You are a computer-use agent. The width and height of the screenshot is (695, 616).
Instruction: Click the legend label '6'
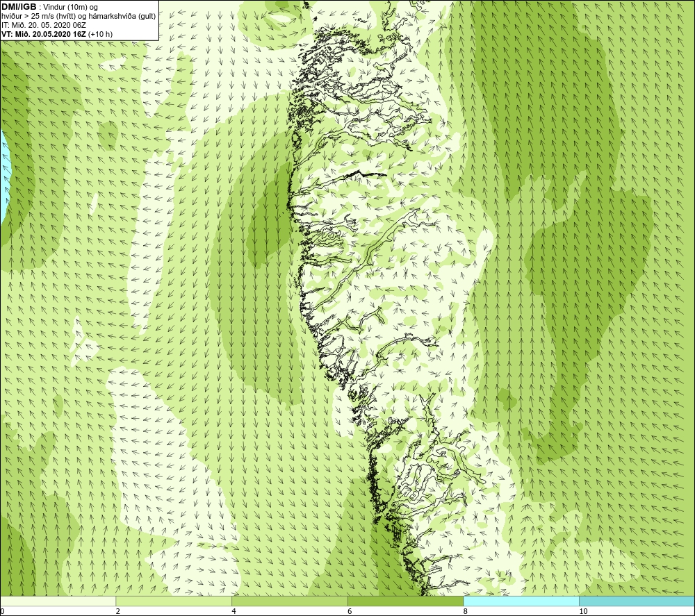coord(350,611)
